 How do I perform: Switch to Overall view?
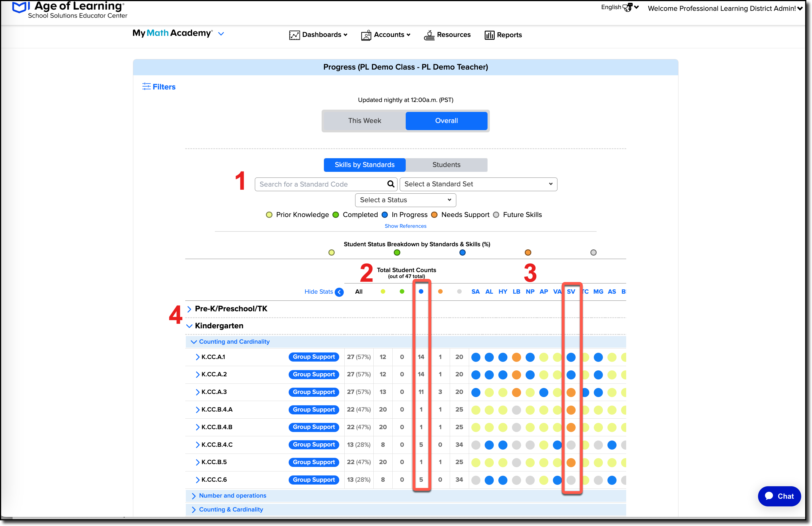click(446, 121)
